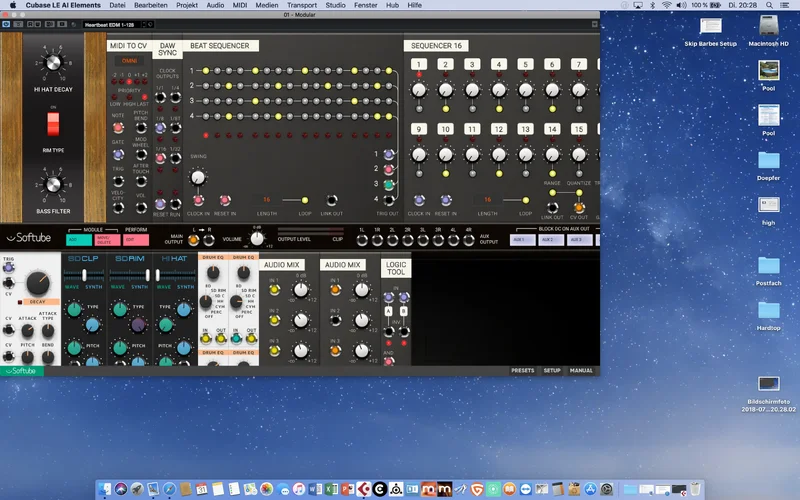Click the MANUAL button

(x=581, y=370)
